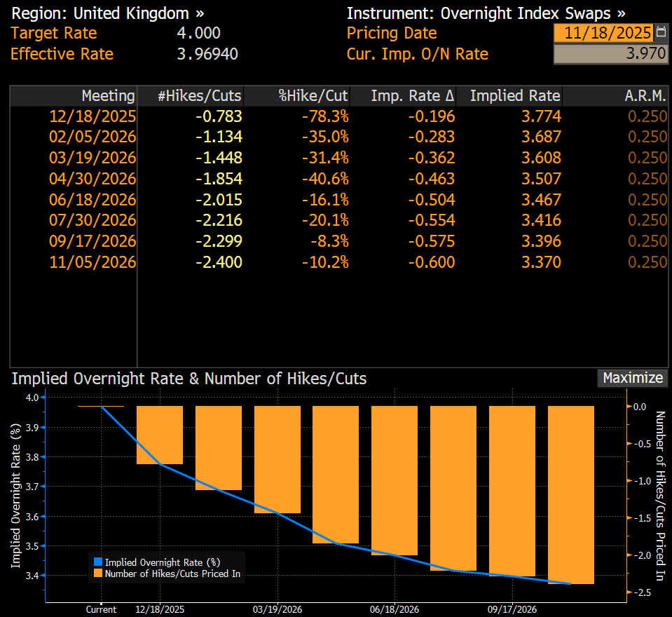Open the calendar picker beside Pricing Date
This screenshot has height=617, width=672.
(x=661, y=33)
